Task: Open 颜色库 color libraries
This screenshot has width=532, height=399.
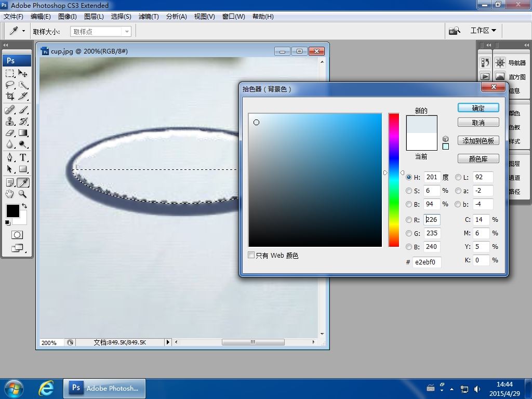Action: (478, 159)
